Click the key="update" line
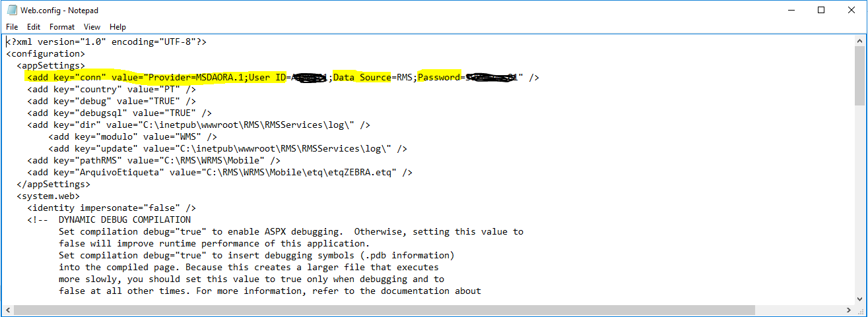This screenshot has width=868, height=317. pos(228,149)
